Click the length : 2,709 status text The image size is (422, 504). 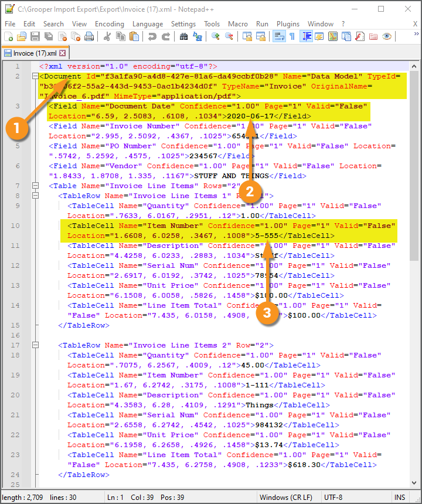pos(22,498)
